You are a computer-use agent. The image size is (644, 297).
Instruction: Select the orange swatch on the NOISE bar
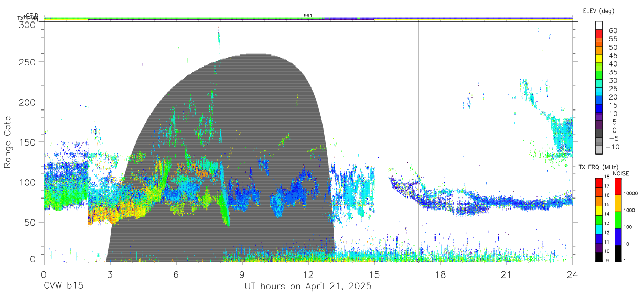[x=618, y=203]
